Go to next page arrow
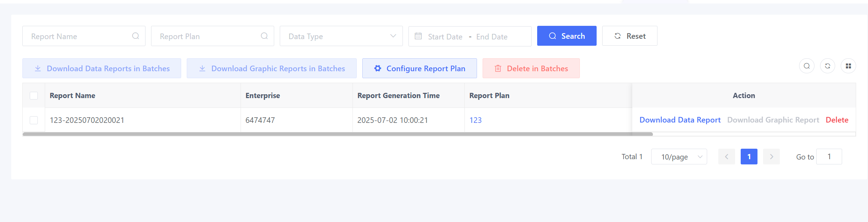Screen dimensions: 868x222 (x=771, y=157)
